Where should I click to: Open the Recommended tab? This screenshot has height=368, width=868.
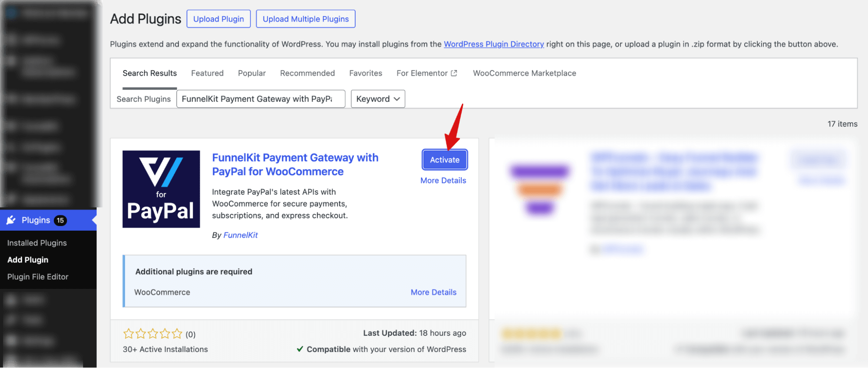coord(307,73)
